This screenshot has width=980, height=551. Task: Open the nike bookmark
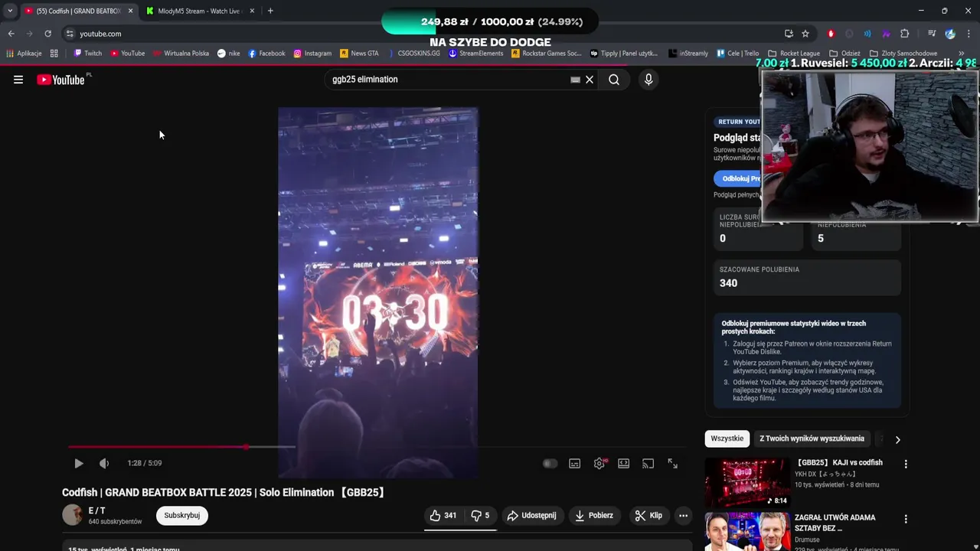(x=229, y=54)
